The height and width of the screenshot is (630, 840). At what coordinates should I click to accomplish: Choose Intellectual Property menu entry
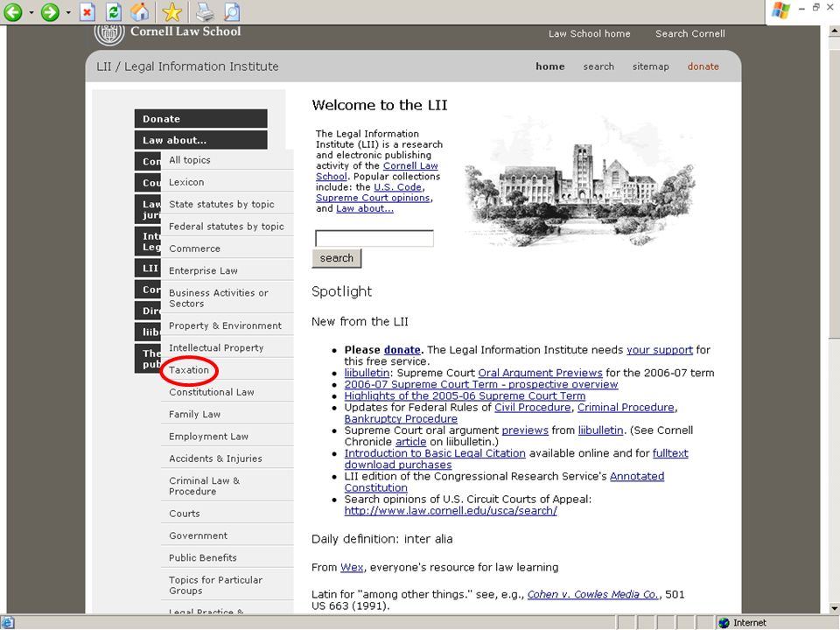pos(227,347)
